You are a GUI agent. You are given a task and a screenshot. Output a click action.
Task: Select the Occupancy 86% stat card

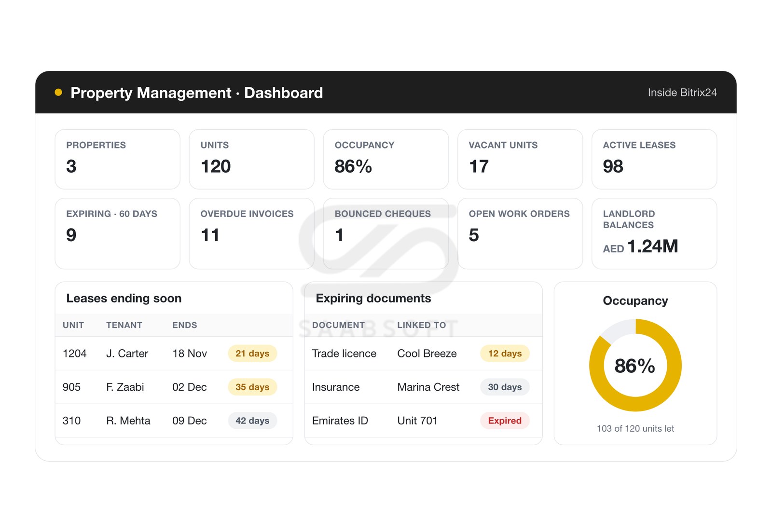386,159
